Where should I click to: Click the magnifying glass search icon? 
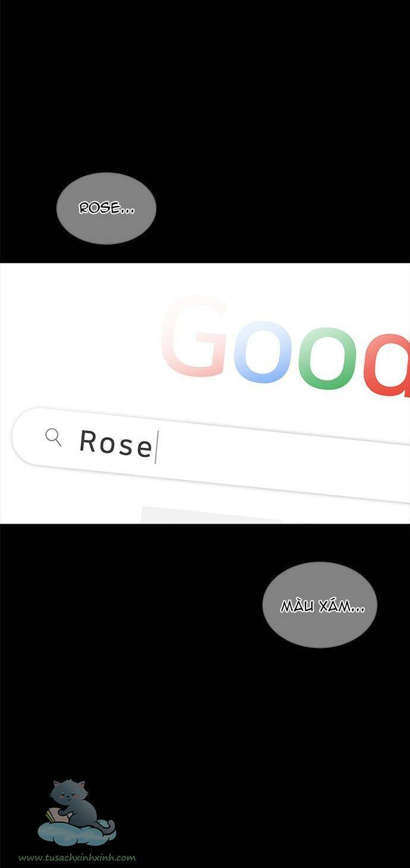pyautogui.click(x=53, y=437)
